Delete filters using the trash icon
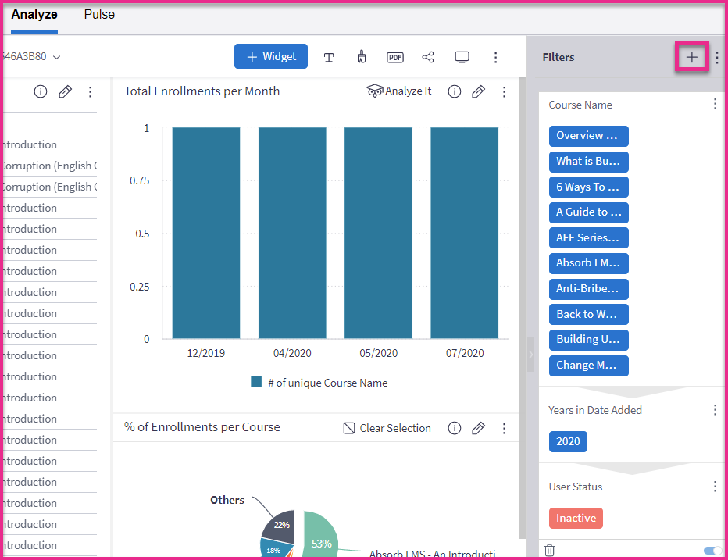728x560 pixels. point(550,550)
